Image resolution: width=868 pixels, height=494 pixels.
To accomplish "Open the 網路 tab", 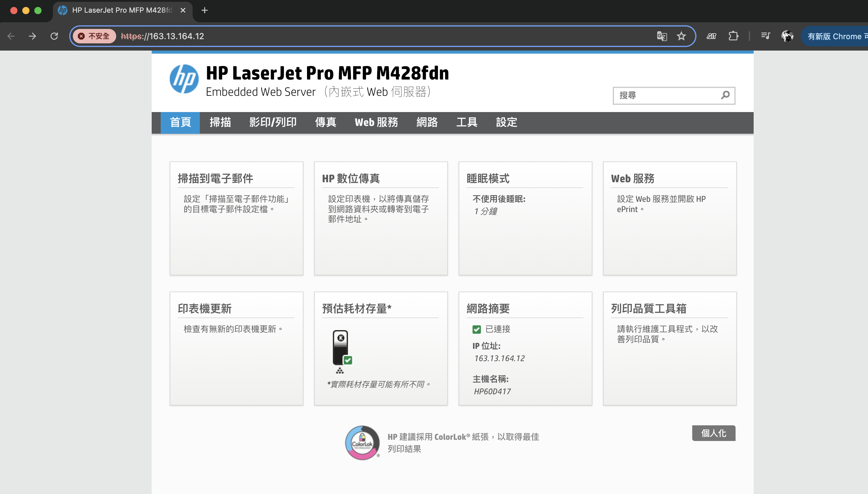I will coord(427,123).
